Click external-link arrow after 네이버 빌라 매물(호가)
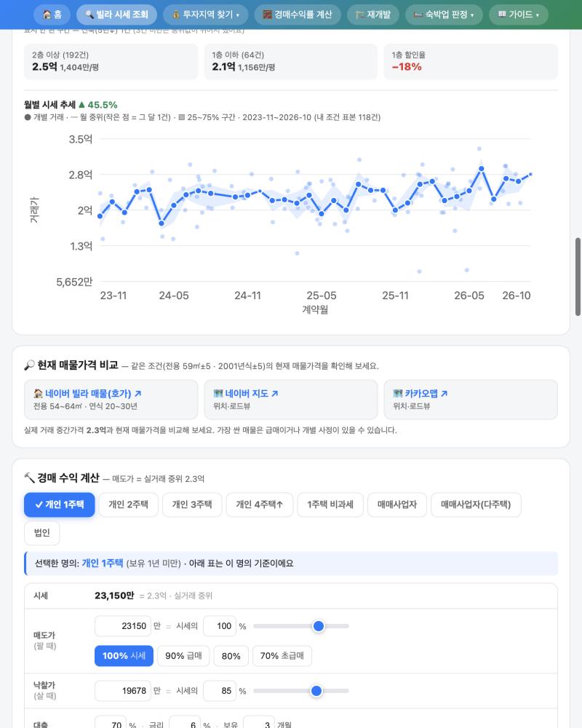The width and height of the screenshot is (582, 728). [137, 393]
